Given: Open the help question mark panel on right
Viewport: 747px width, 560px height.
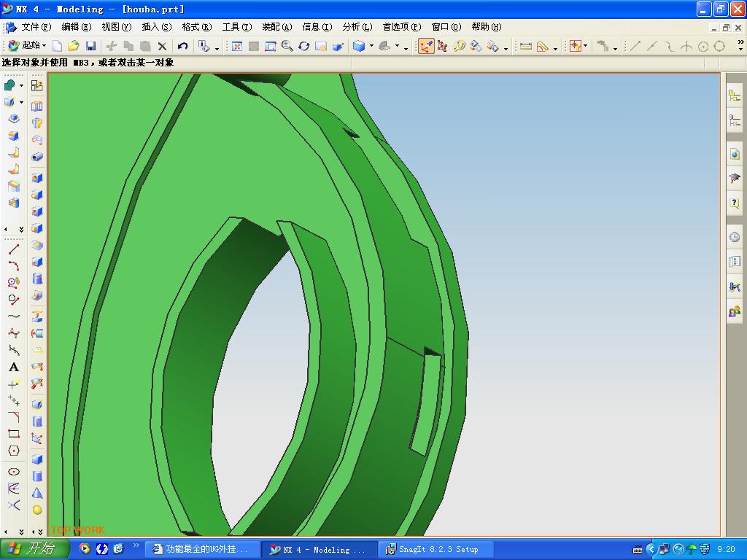Looking at the screenshot, I should coord(735,203).
